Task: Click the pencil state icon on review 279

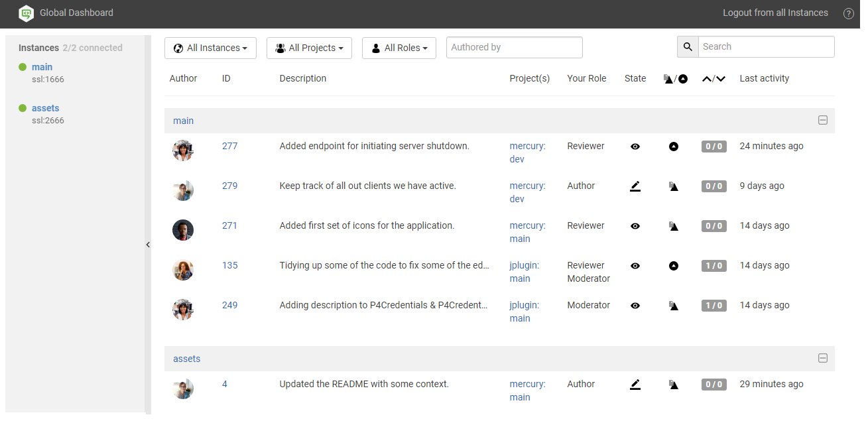Action: click(x=635, y=186)
